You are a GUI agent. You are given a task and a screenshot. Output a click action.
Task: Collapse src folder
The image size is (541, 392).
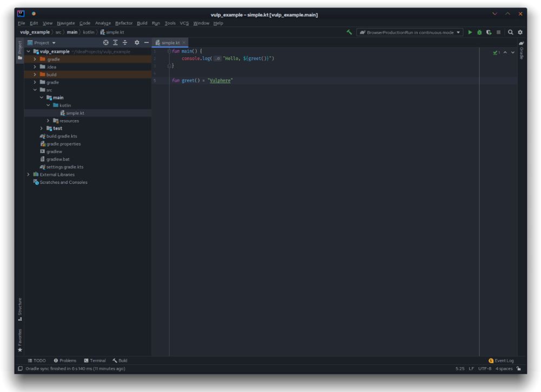(35, 90)
